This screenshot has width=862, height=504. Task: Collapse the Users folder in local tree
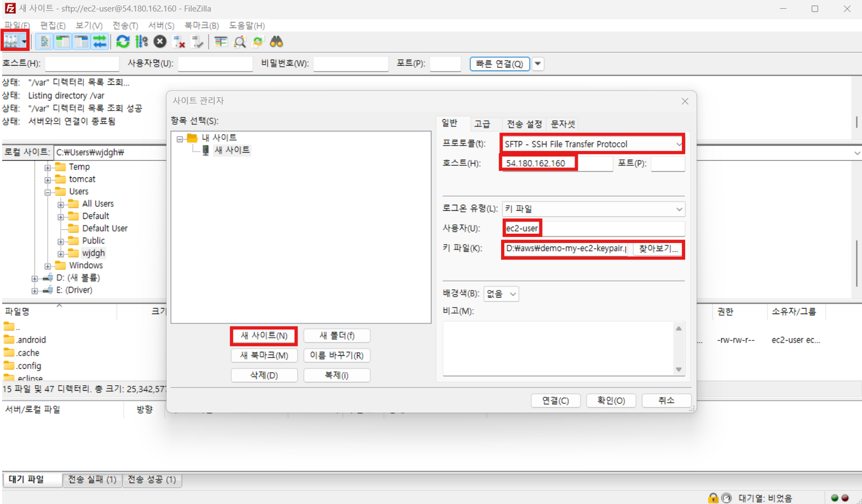point(48,193)
